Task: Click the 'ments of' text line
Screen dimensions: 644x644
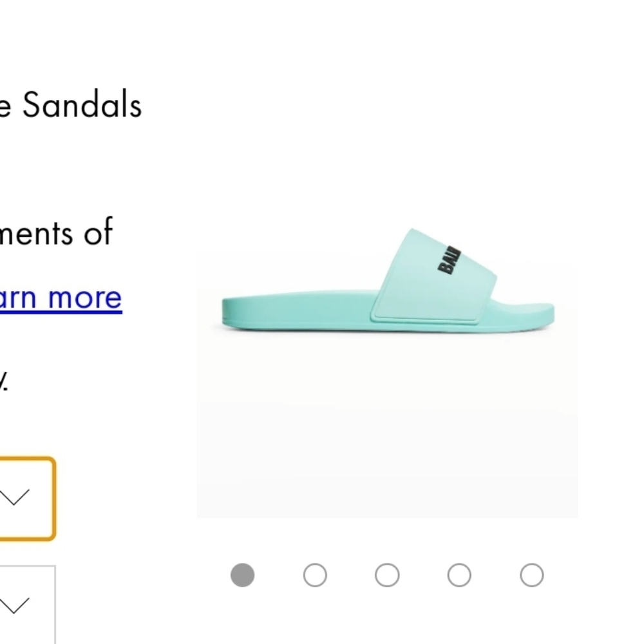Action: (x=57, y=232)
